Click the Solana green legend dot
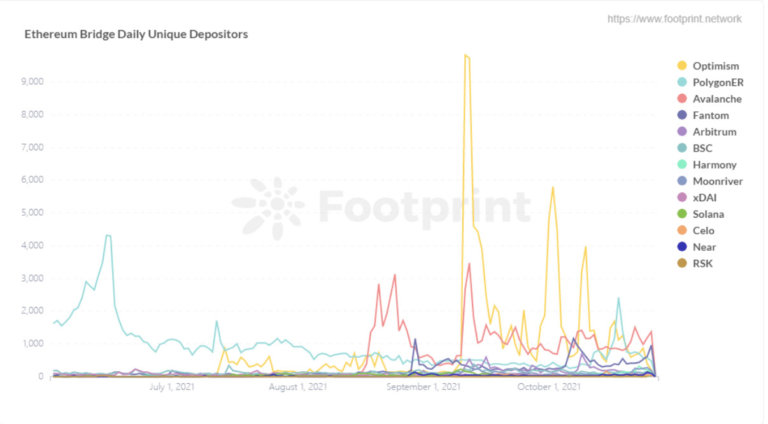 click(x=682, y=214)
